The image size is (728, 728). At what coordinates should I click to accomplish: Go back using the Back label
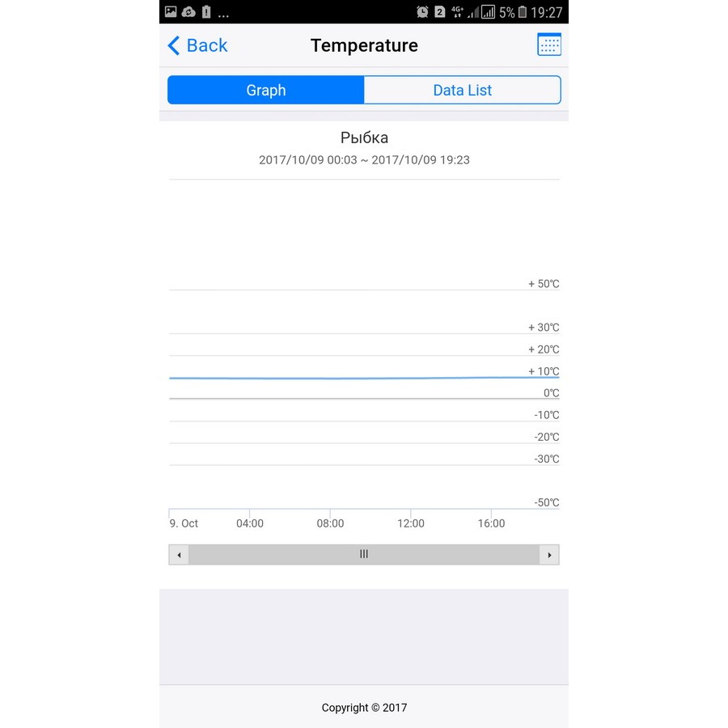click(x=207, y=45)
